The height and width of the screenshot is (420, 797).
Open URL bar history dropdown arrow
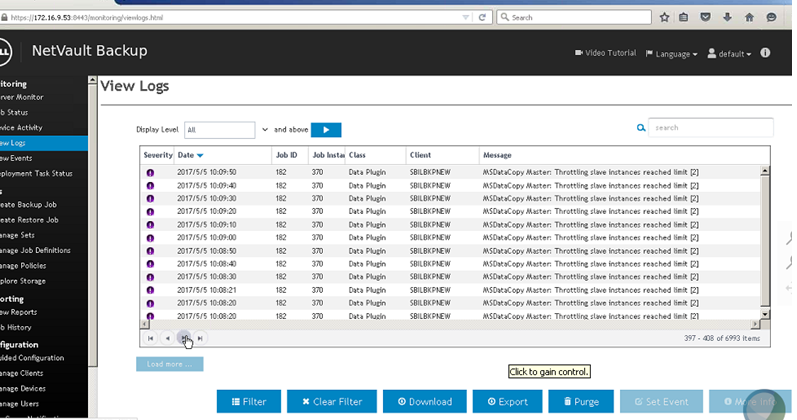465,17
